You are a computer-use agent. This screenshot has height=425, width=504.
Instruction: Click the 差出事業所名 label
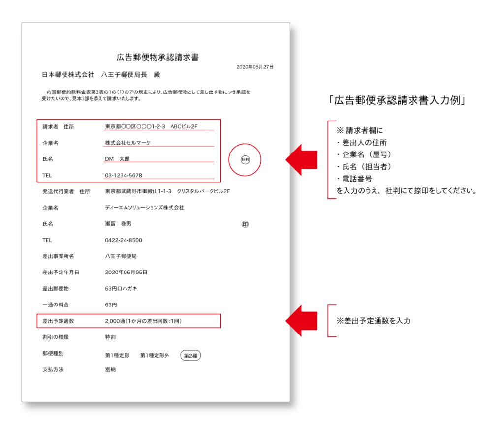tap(58, 256)
